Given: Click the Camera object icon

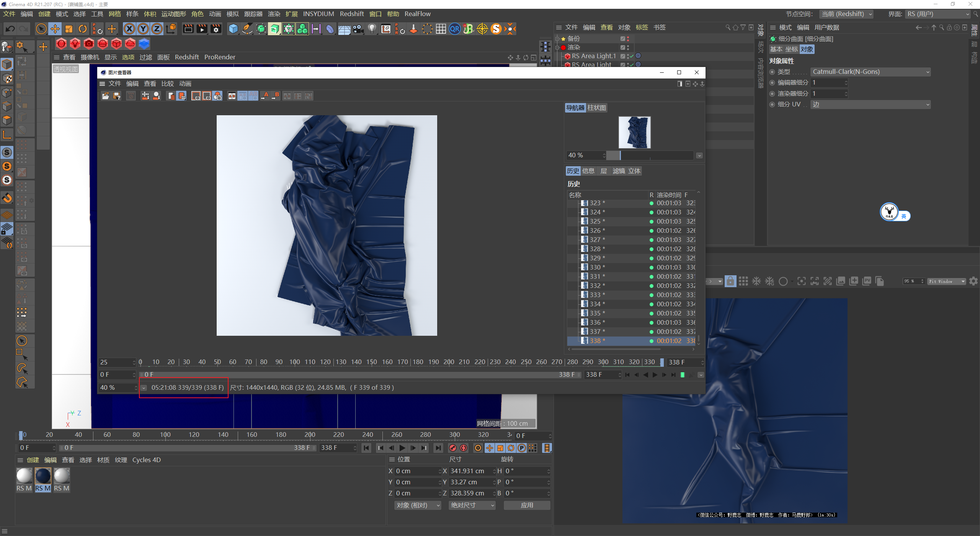Looking at the screenshot, I should point(358,29).
